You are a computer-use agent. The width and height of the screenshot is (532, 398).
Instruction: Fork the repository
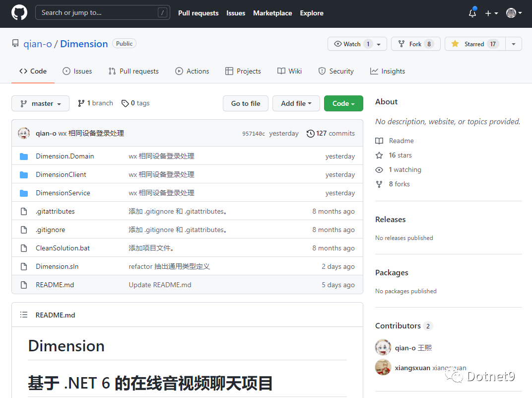(x=416, y=44)
